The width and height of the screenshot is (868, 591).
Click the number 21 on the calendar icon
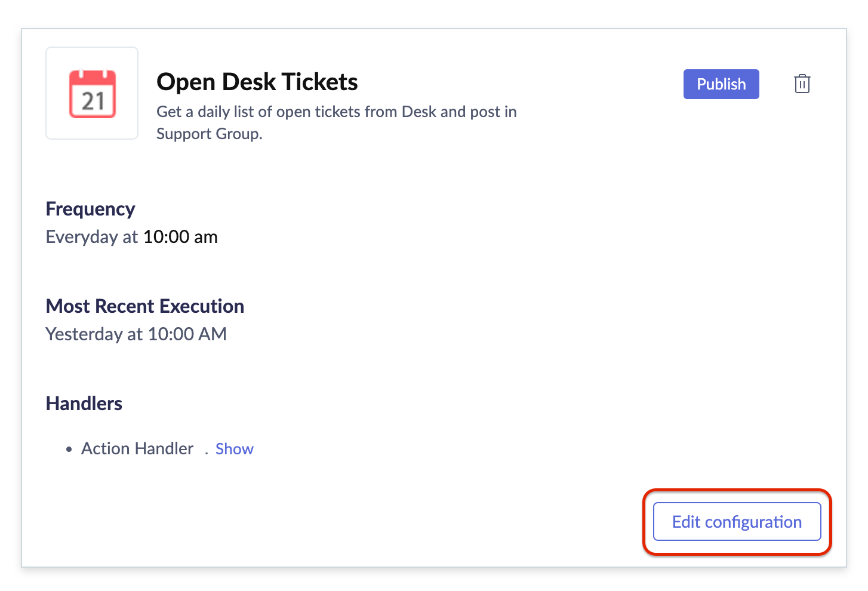(x=93, y=102)
